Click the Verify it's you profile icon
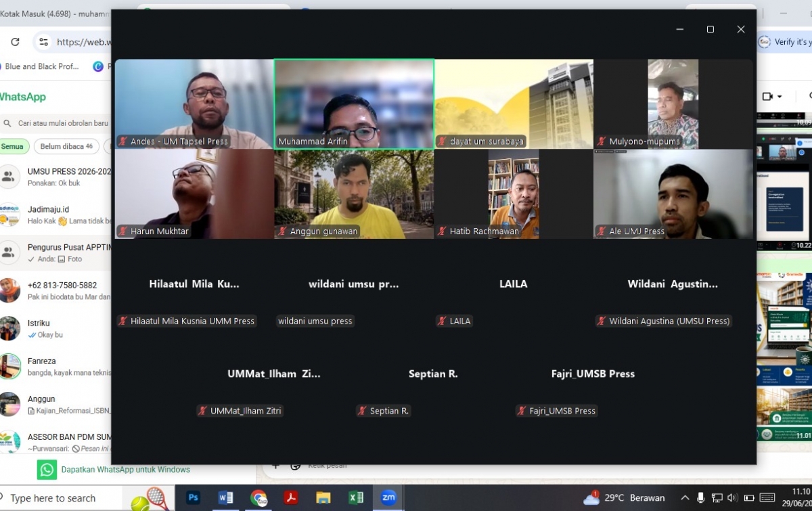Image resolution: width=812 pixels, height=511 pixels. pyautogui.click(x=765, y=42)
